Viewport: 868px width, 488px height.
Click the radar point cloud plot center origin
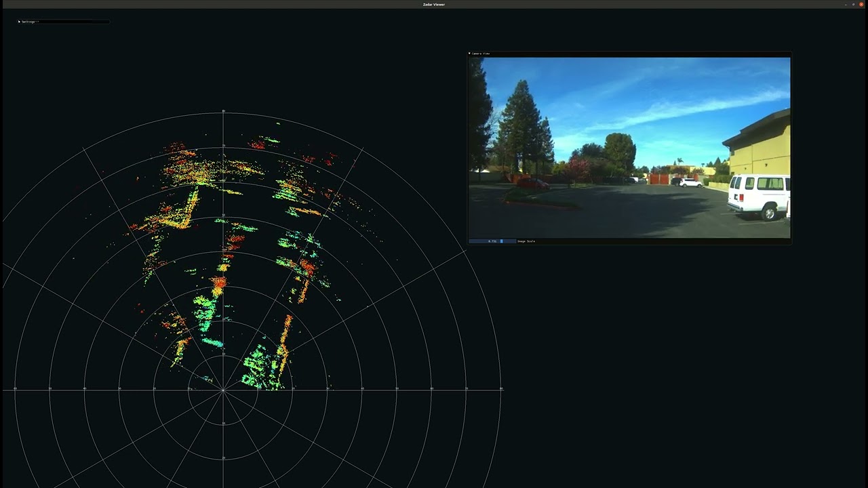click(223, 390)
